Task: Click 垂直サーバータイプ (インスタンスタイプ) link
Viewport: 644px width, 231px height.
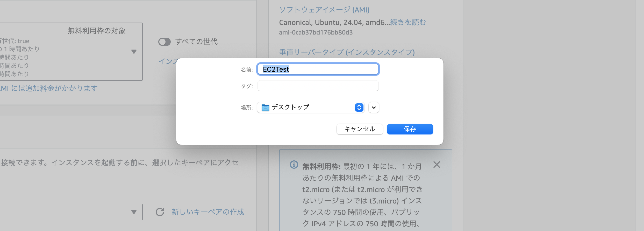Action: click(347, 52)
